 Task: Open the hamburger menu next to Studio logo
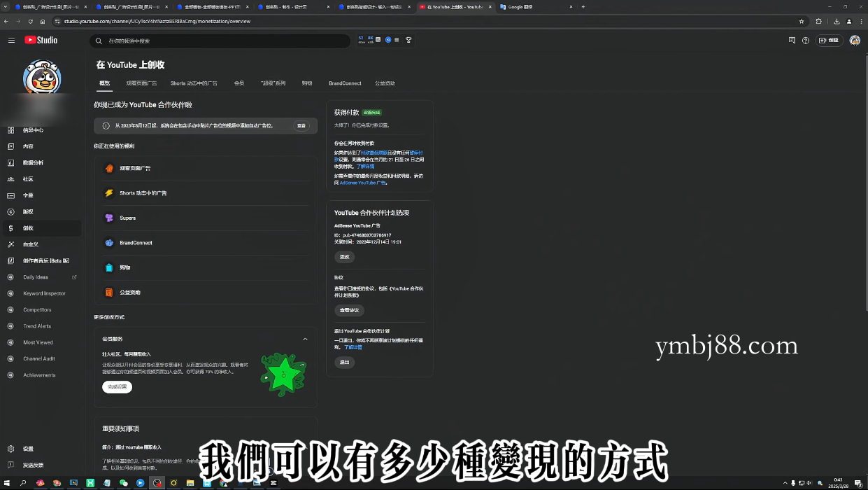[x=11, y=41]
